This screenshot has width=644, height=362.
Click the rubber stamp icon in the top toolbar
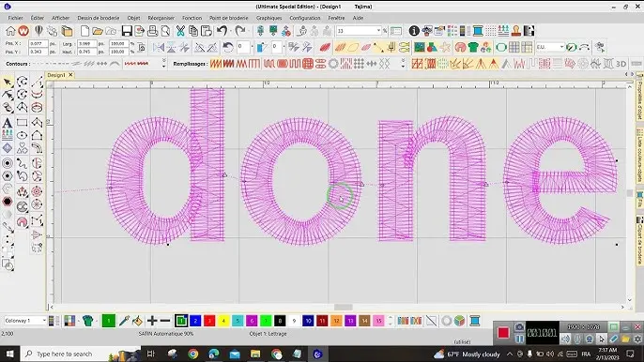tap(516, 31)
